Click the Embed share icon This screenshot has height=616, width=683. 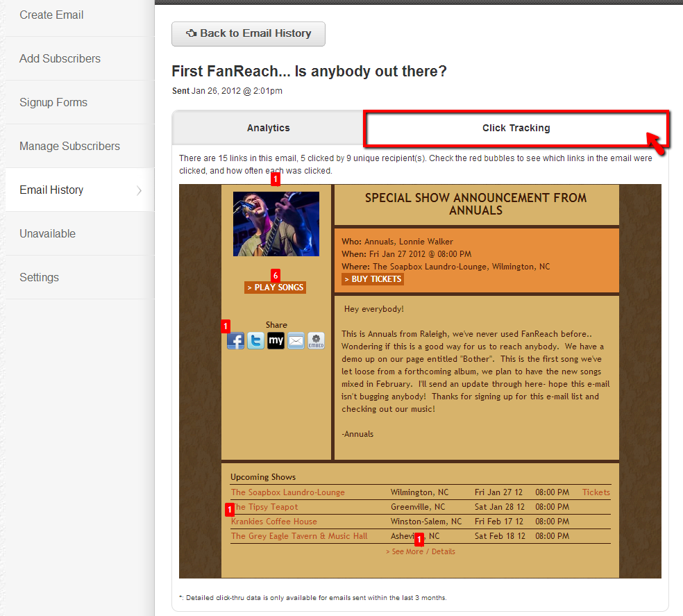(316, 341)
